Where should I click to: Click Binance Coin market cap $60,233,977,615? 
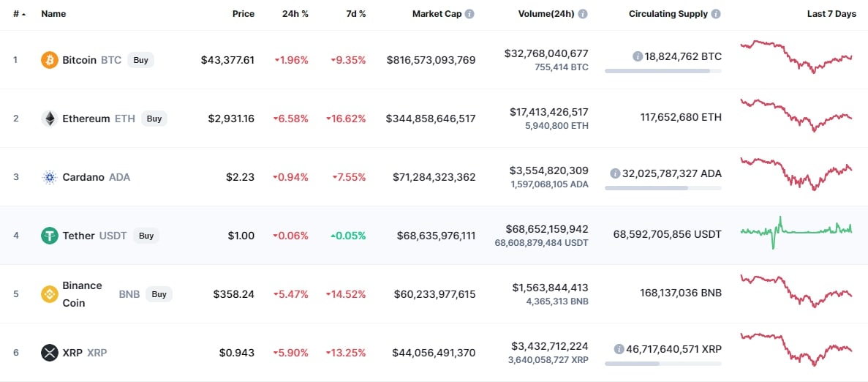(434, 294)
